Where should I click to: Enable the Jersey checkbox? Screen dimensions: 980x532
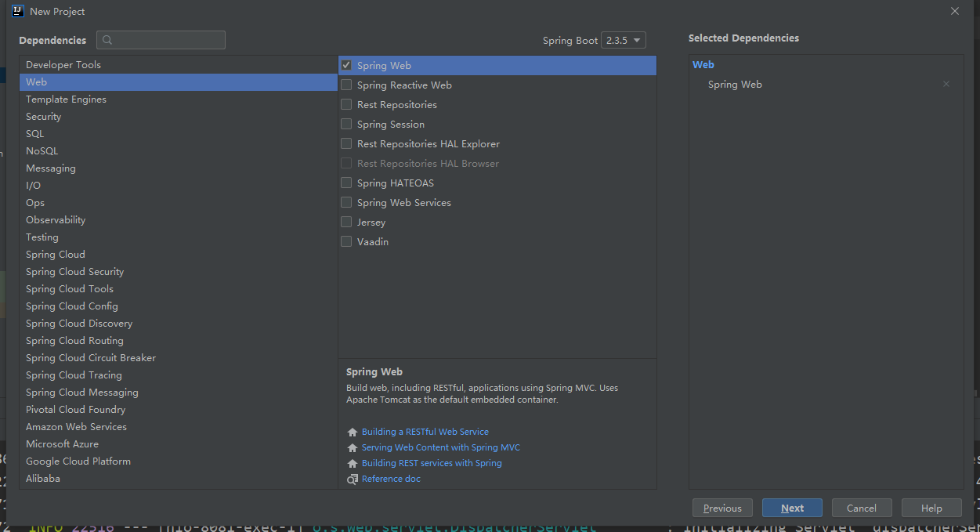pyautogui.click(x=346, y=222)
